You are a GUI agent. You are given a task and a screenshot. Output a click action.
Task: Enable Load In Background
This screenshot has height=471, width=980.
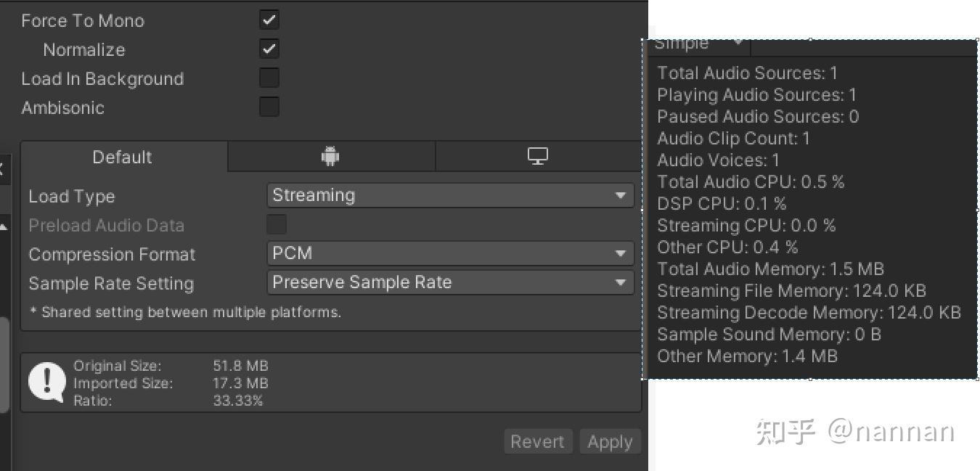coord(269,78)
